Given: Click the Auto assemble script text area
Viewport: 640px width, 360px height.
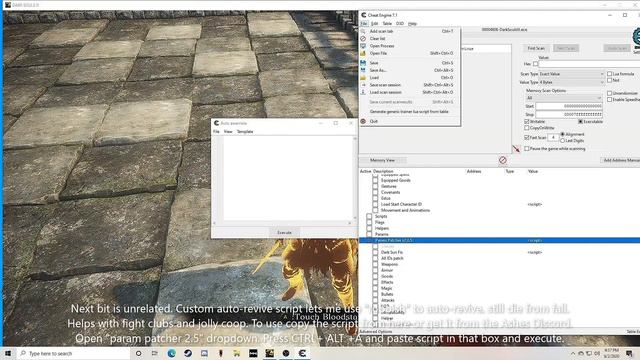Looking at the screenshot, I should [x=288, y=179].
